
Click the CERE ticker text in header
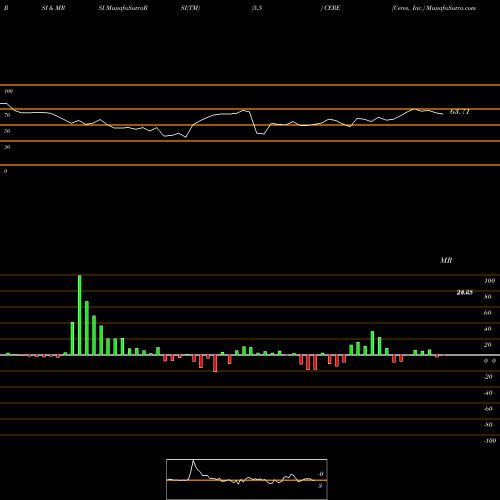pyautogui.click(x=332, y=8)
